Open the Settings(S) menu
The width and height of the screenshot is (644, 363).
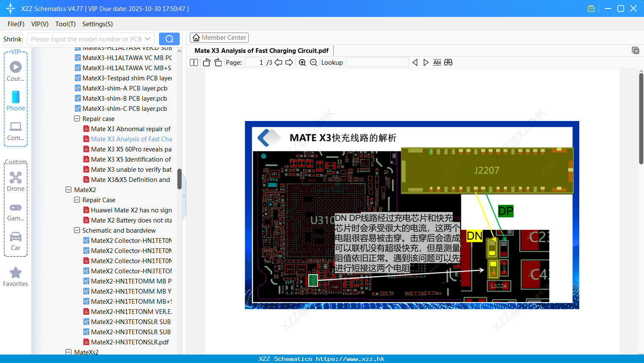pyautogui.click(x=98, y=24)
